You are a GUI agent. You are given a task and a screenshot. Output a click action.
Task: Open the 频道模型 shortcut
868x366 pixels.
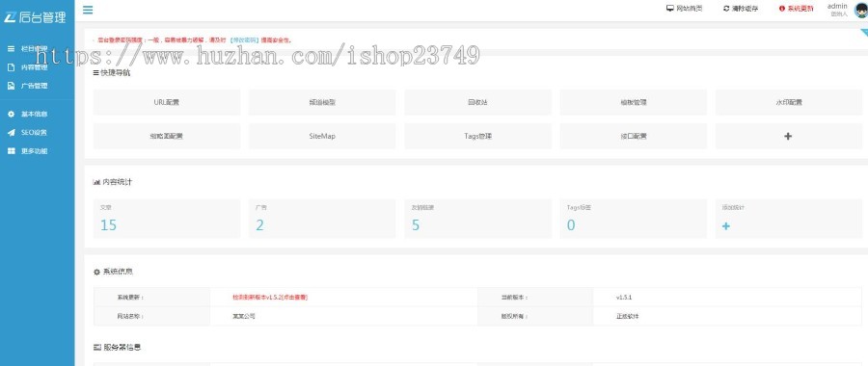[x=322, y=102]
